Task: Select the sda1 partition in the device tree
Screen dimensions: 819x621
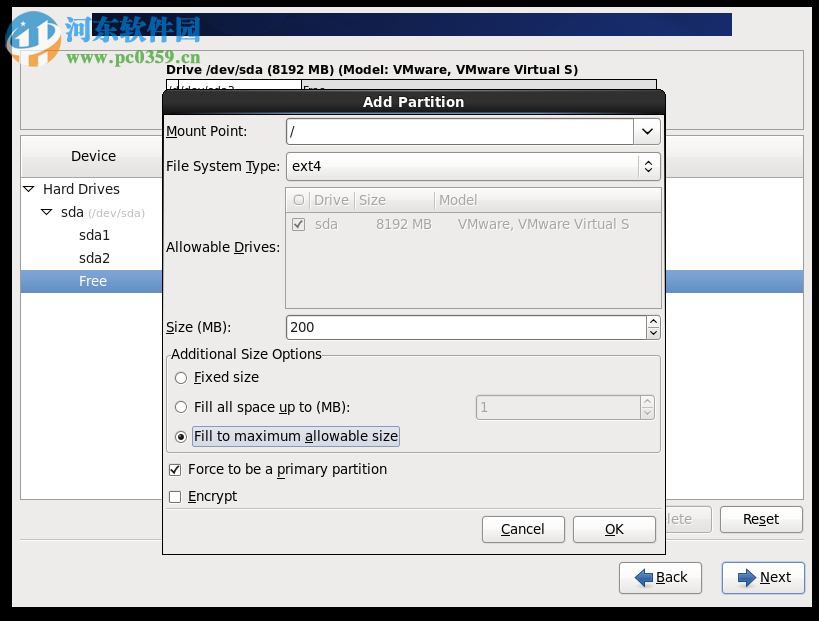Action: (x=94, y=235)
